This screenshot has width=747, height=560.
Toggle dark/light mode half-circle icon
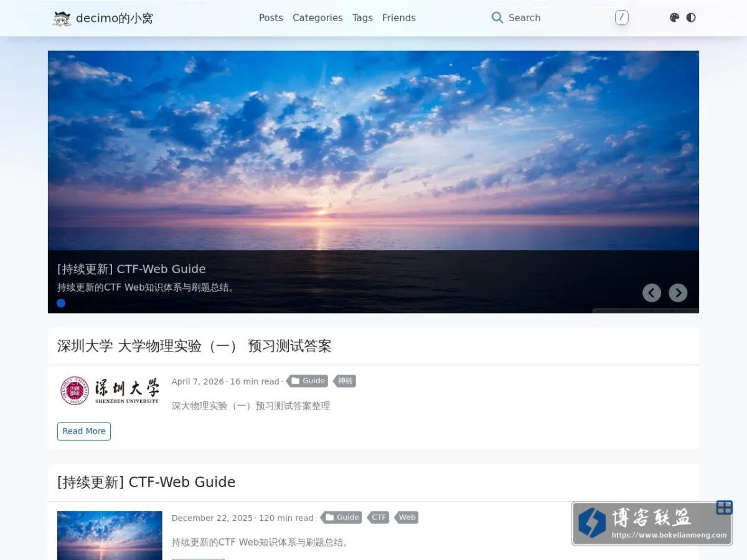click(x=691, y=17)
